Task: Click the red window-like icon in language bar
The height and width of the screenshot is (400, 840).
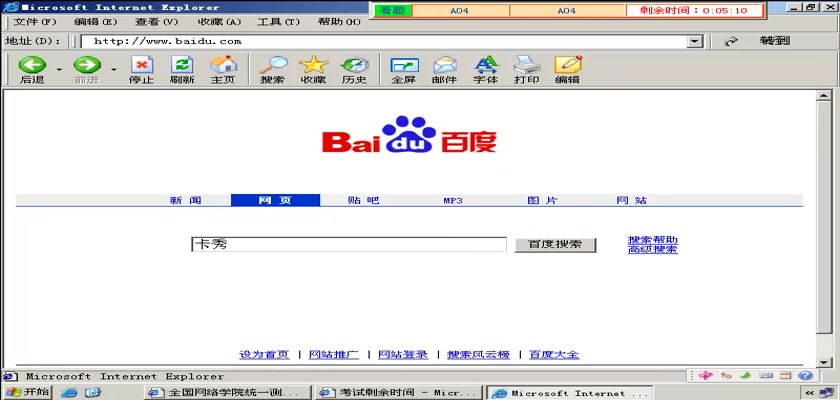Action: point(785,375)
